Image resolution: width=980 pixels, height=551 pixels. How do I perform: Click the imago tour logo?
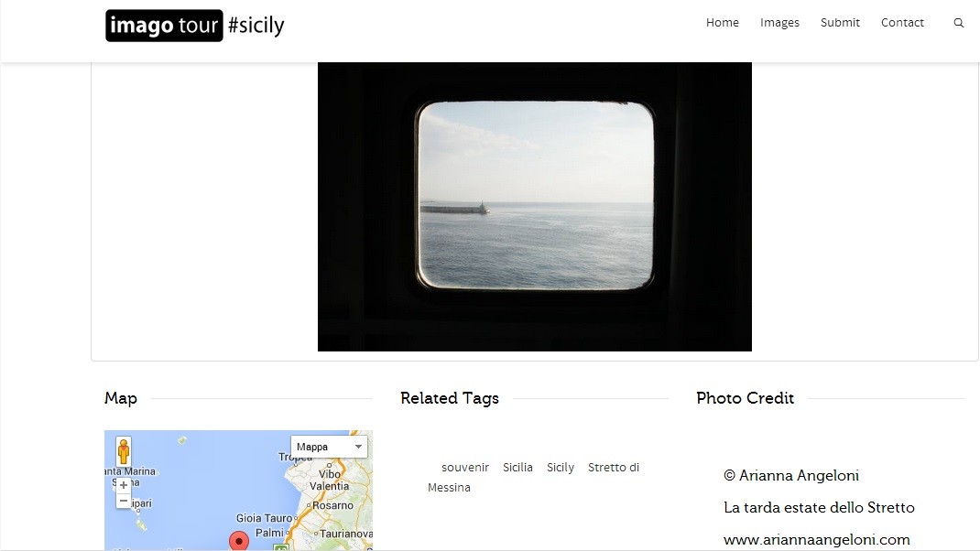point(164,26)
